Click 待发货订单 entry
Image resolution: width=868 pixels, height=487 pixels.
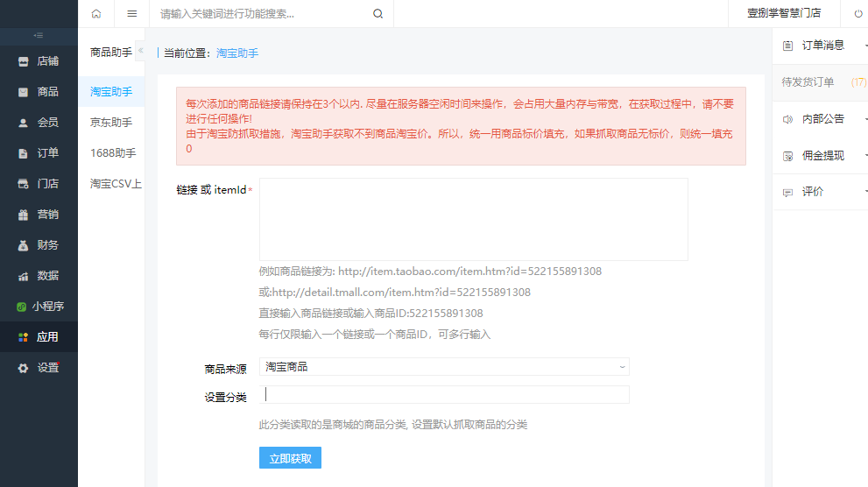click(808, 82)
